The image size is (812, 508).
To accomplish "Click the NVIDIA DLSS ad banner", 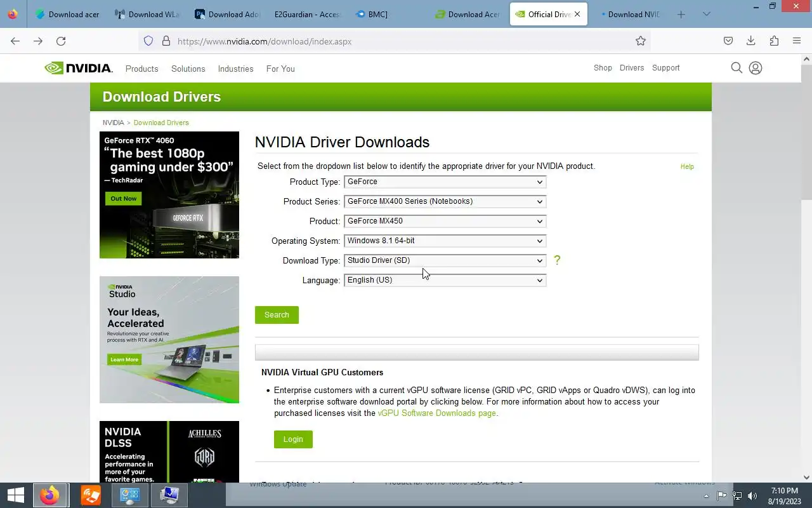I will click(x=169, y=451).
